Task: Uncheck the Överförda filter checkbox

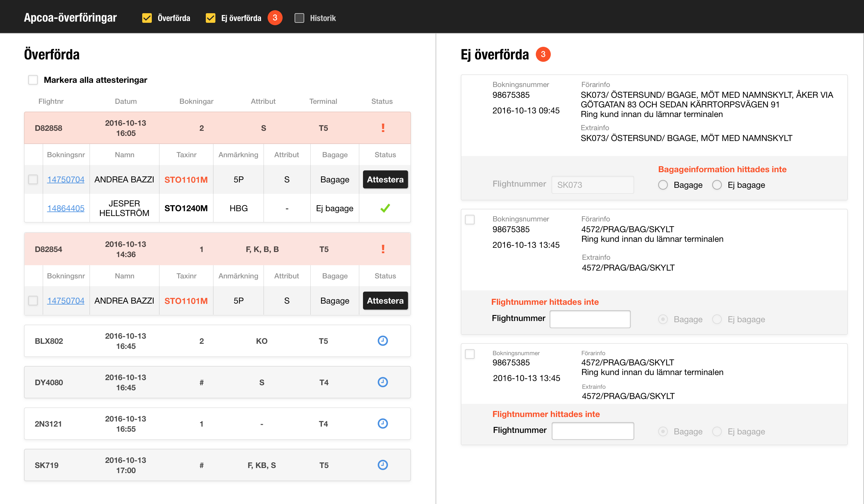Action: (147, 18)
